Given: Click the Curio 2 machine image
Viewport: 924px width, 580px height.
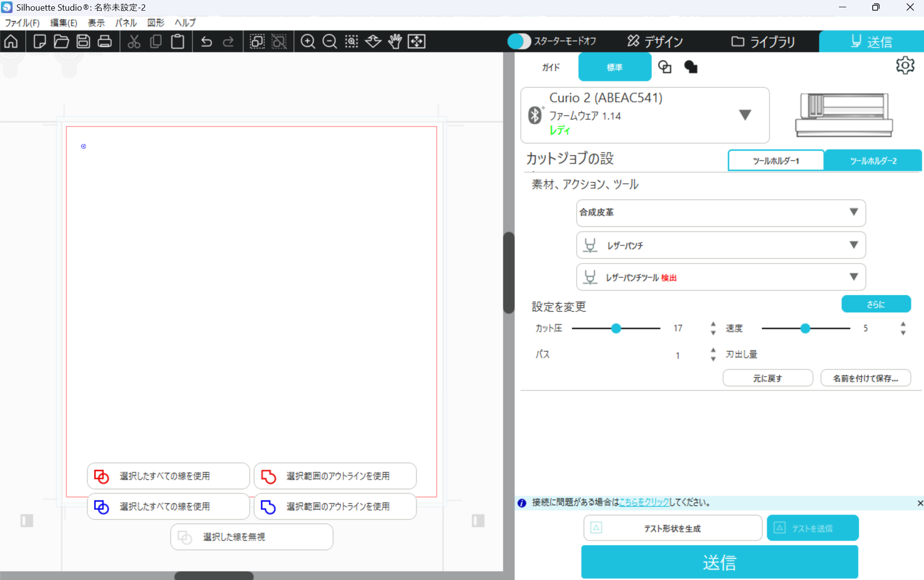Looking at the screenshot, I should click(844, 115).
